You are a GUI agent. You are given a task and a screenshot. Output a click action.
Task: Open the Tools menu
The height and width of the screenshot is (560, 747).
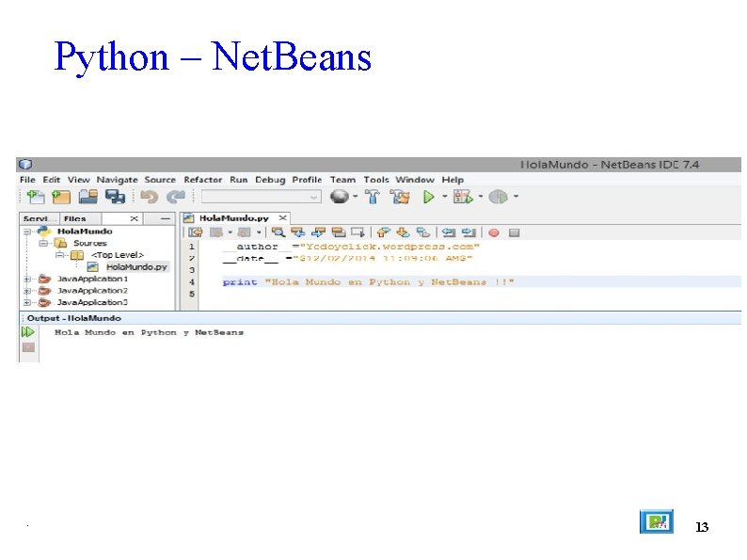[376, 180]
